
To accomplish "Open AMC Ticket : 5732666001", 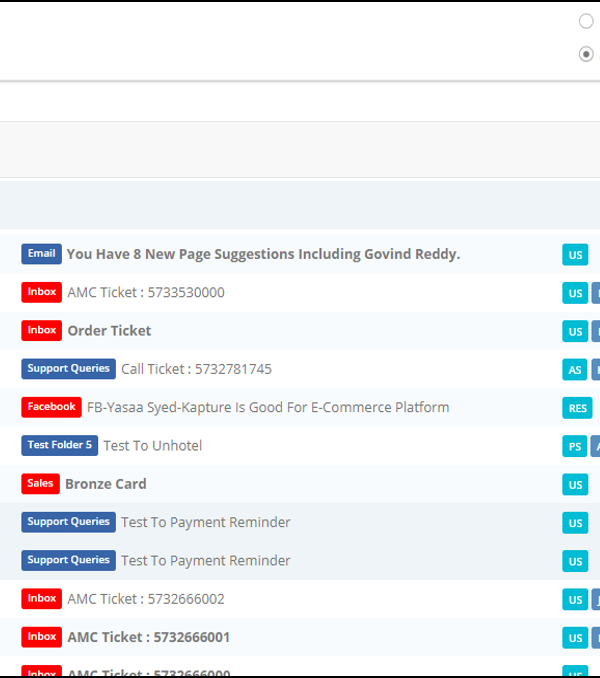I will tap(149, 637).
